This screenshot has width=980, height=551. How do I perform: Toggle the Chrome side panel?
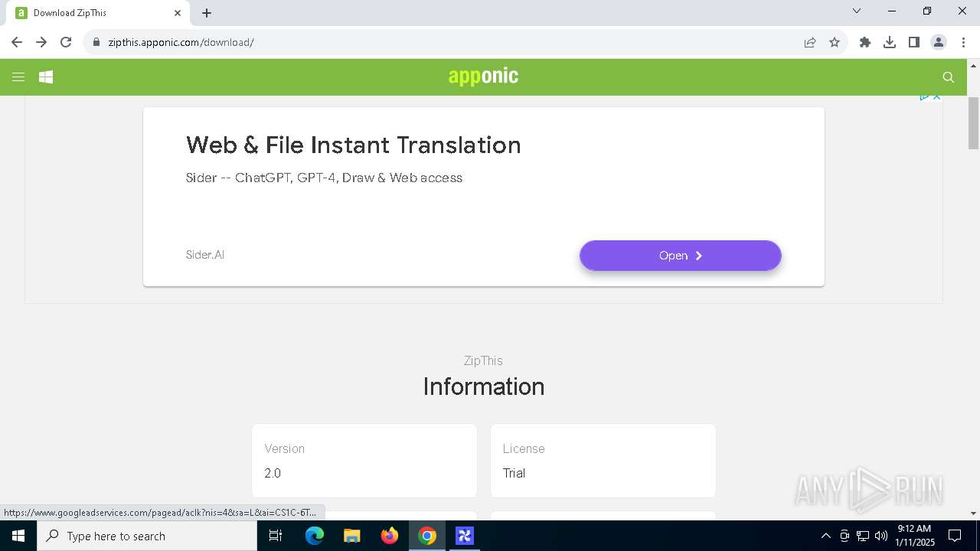pyautogui.click(x=914, y=42)
